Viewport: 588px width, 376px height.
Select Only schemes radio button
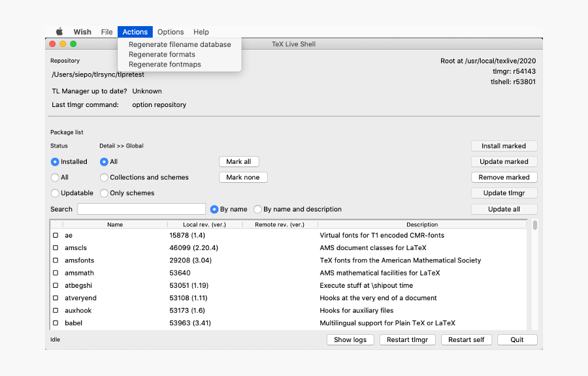click(x=105, y=193)
